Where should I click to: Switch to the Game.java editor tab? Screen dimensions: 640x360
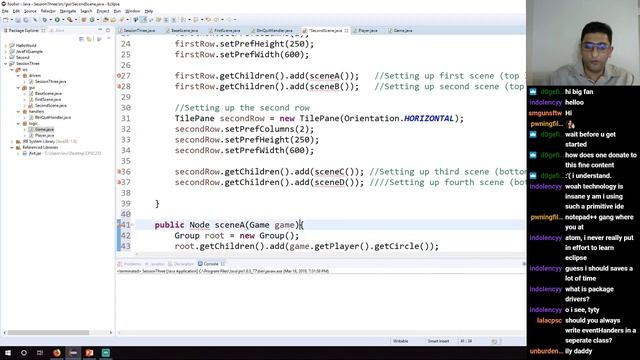click(x=402, y=30)
